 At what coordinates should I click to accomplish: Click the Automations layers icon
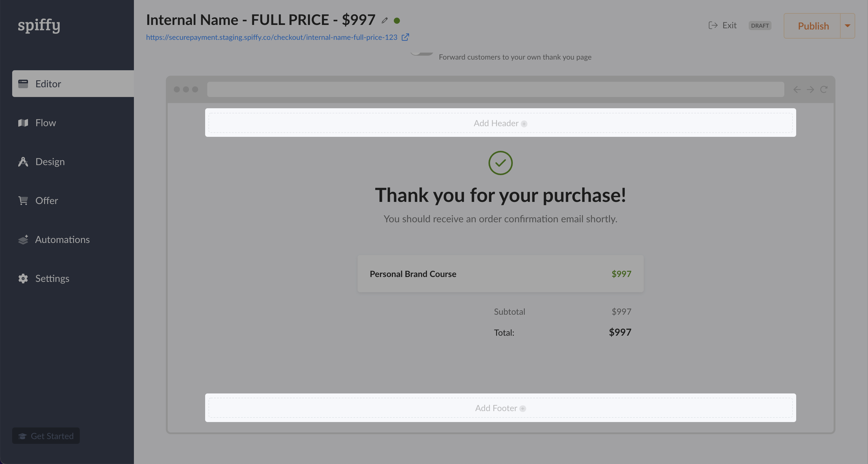point(23,239)
